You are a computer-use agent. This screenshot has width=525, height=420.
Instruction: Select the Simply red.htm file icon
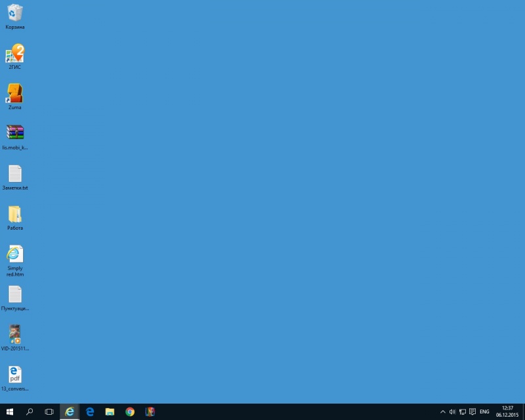tap(14, 261)
